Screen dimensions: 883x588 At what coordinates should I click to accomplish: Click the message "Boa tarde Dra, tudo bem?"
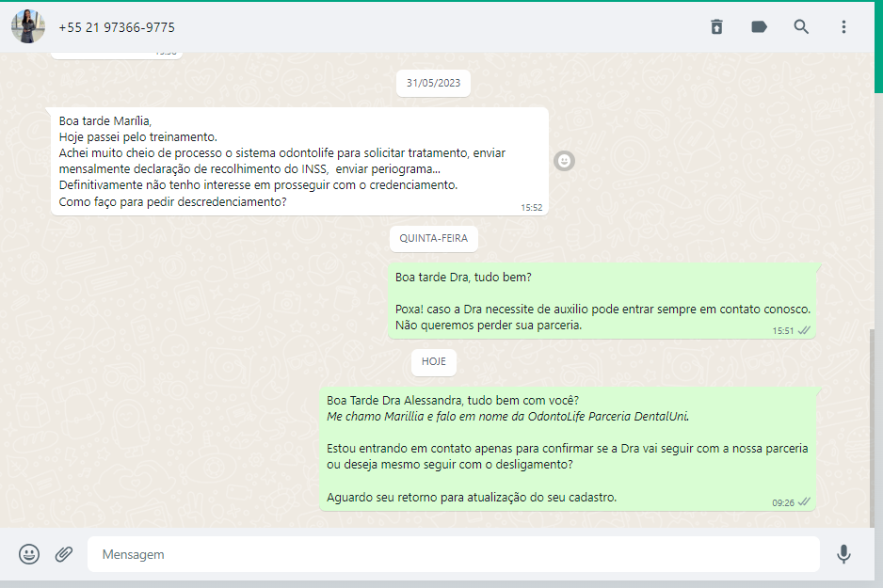pyautogui.click(x=602, y=301)
